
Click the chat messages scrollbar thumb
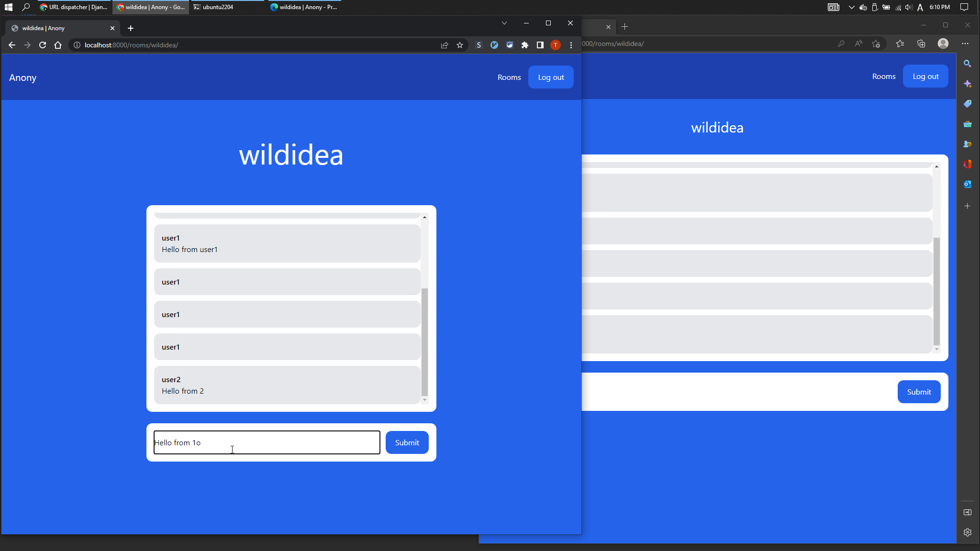[x=424, y=342]
